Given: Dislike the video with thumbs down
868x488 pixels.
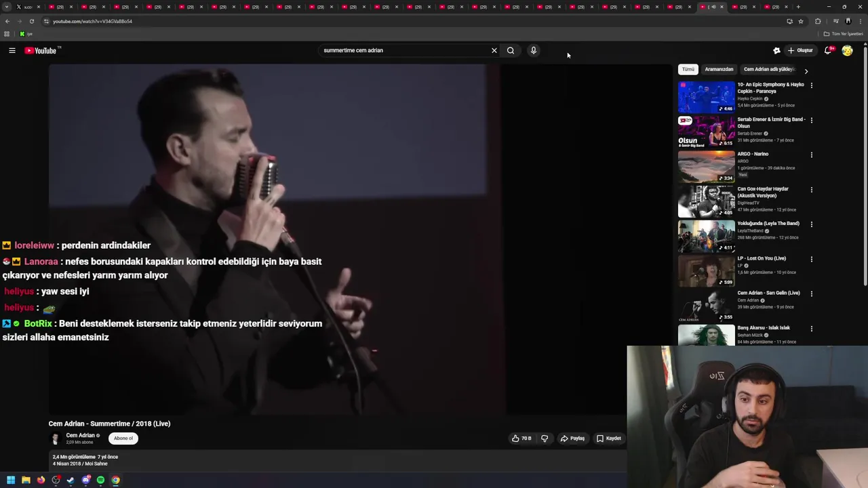Looking at the screenshot, I should [545, 439].
